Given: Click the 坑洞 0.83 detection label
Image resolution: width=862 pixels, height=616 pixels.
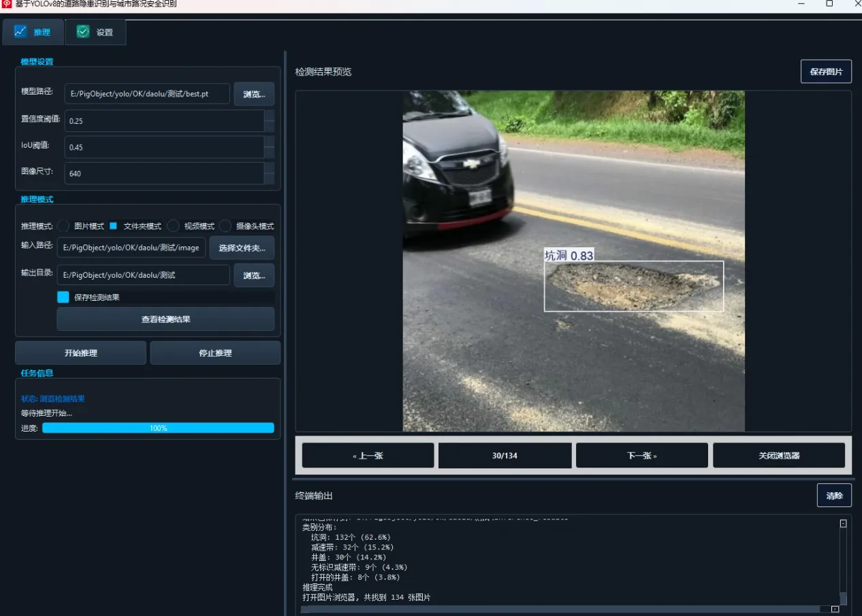Looking at the screenshot, I should pyautogui.click(x=569, y=255).
